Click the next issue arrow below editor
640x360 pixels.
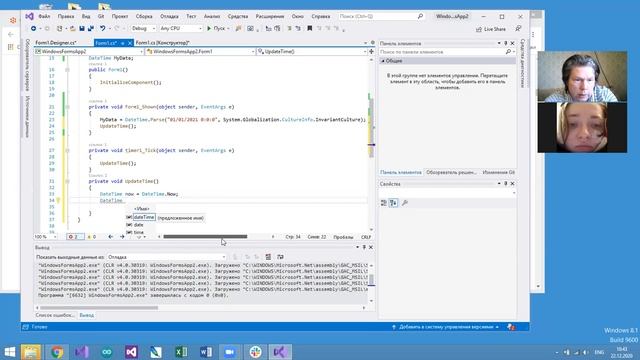(122, 237)
